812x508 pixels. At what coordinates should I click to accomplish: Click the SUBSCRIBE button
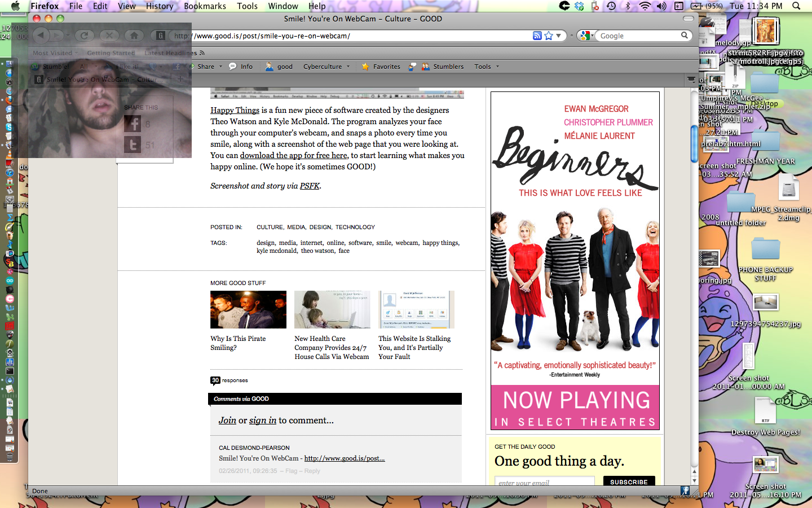coord(629,481)
